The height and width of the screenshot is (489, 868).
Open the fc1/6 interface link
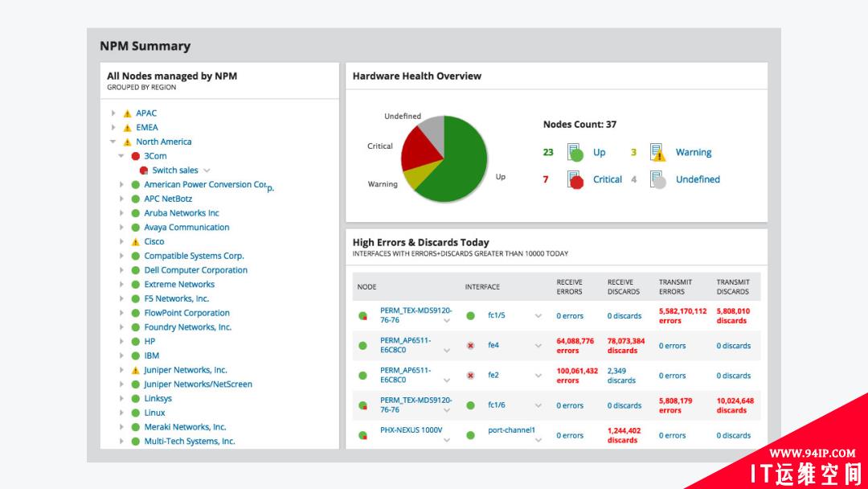tap(496, 405)
